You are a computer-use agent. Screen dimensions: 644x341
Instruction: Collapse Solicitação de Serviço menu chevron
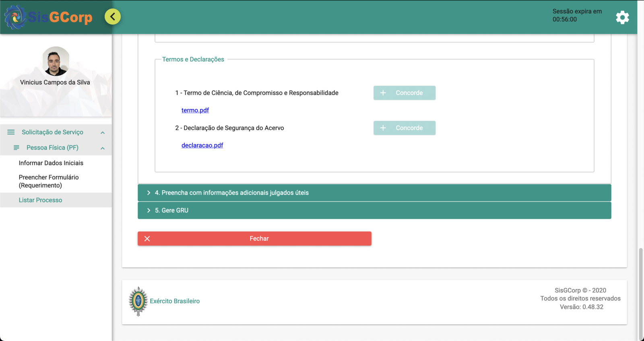(x=103, y=133)
